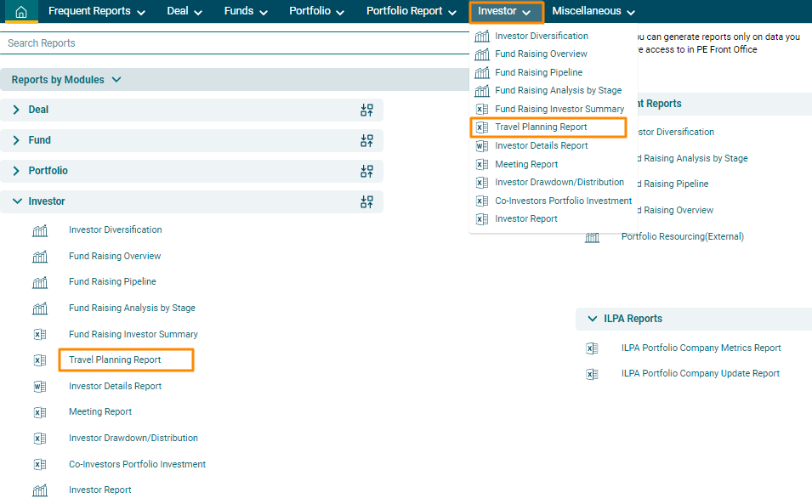Click Excel icon next to ILPA Portfolio Company Metrics Report
This screenshot has height=504, width=812.
click(593, 348)
